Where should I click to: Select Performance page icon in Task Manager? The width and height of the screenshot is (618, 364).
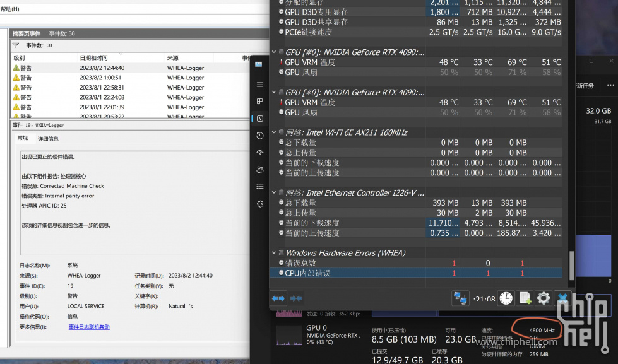pyautogui.click(x=259, y=119)
